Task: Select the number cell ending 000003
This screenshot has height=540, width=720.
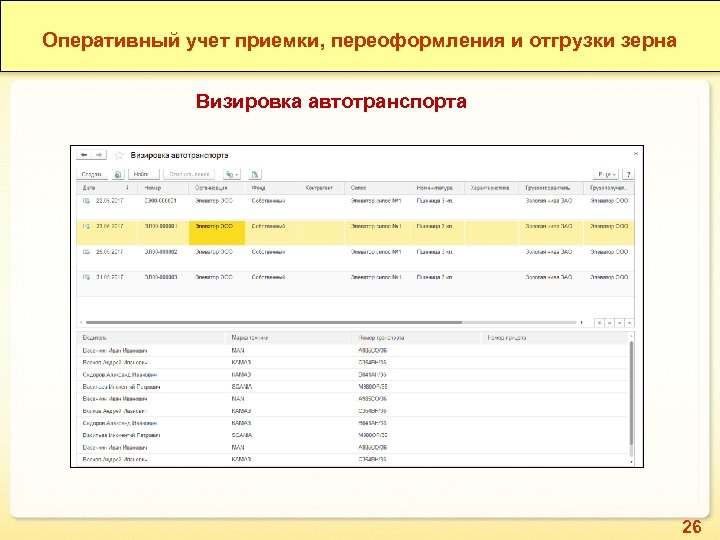Action: pos(161,277)
